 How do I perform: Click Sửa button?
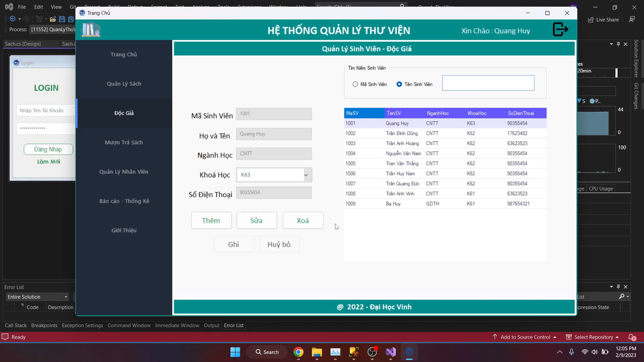coord(257,221)
